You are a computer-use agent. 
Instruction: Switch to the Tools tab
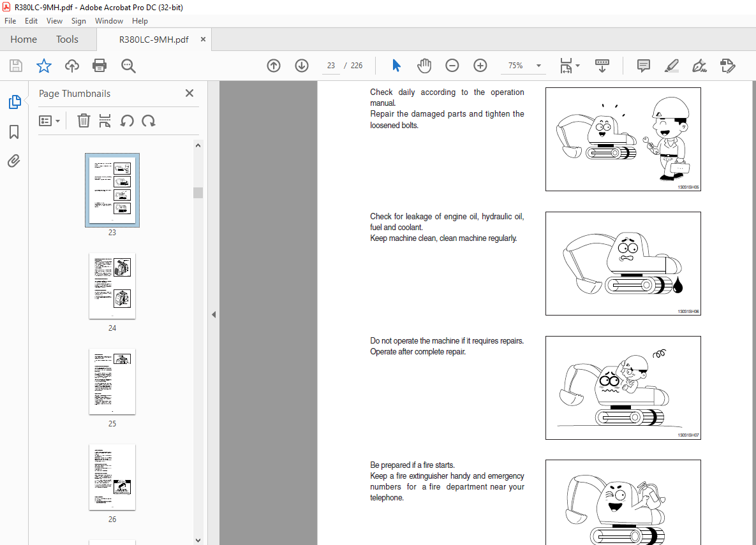67,40
